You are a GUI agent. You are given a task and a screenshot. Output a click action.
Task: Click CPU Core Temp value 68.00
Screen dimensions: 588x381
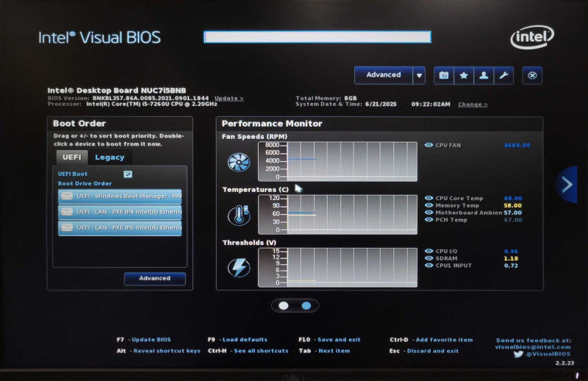513,198
